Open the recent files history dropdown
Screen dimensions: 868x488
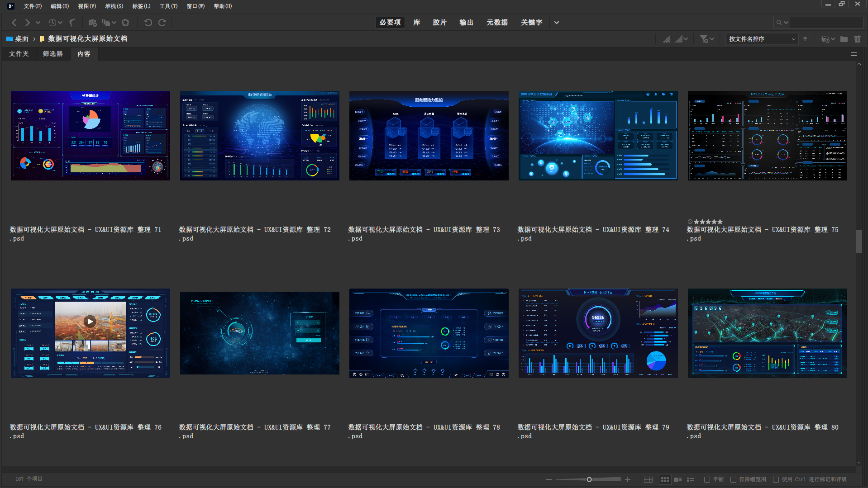click(x=55, y=23)
